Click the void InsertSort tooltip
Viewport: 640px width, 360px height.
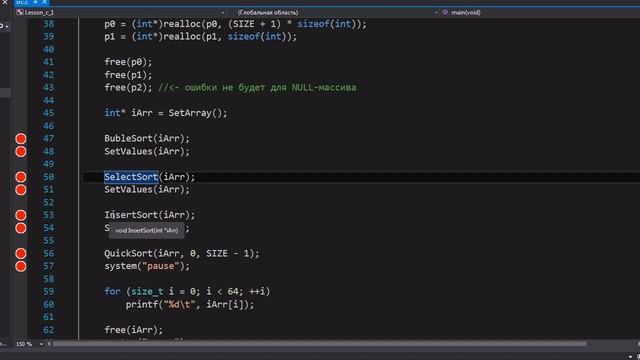click(x=147, y=231)
